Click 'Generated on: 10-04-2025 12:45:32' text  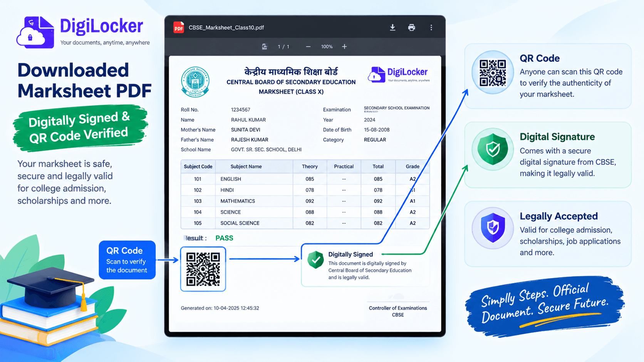220,308
